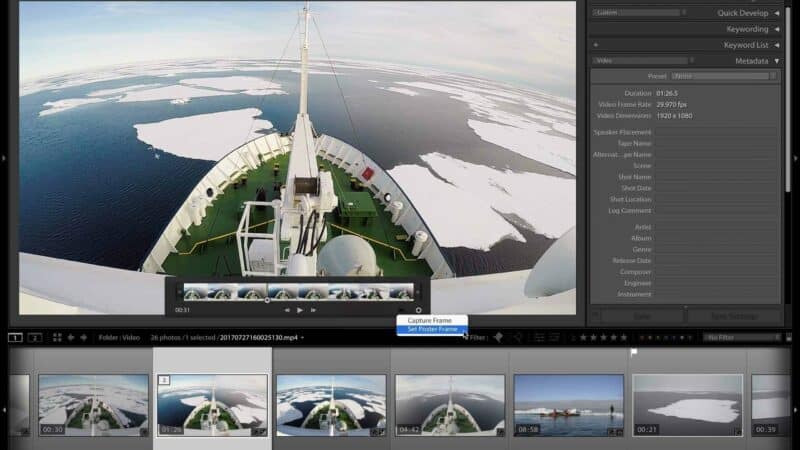Click the Duration value 01:26.5
800x450 pixels.
tap(667, 93)
